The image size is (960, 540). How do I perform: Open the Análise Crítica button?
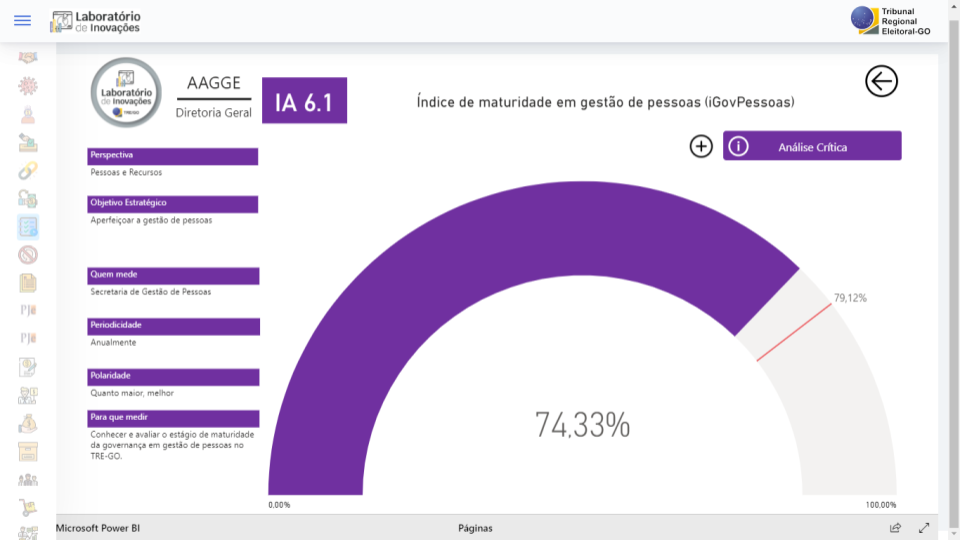click(x=812, y=146)
